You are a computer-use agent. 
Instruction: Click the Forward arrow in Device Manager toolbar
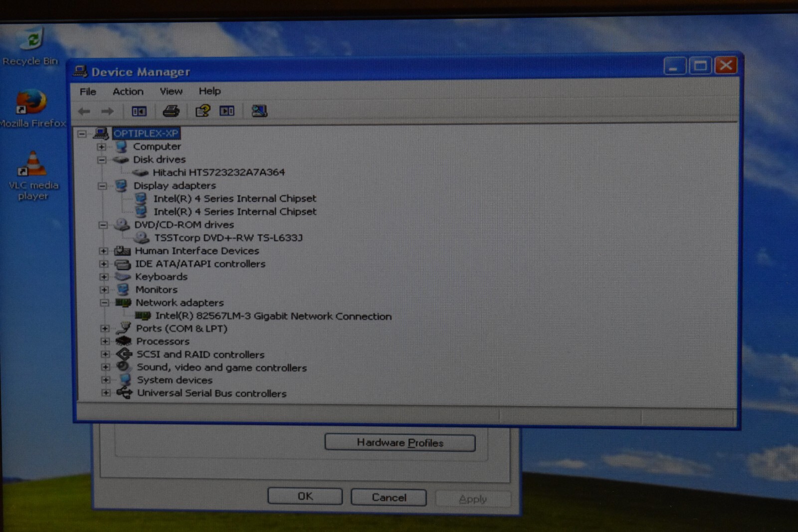(107, 111)
